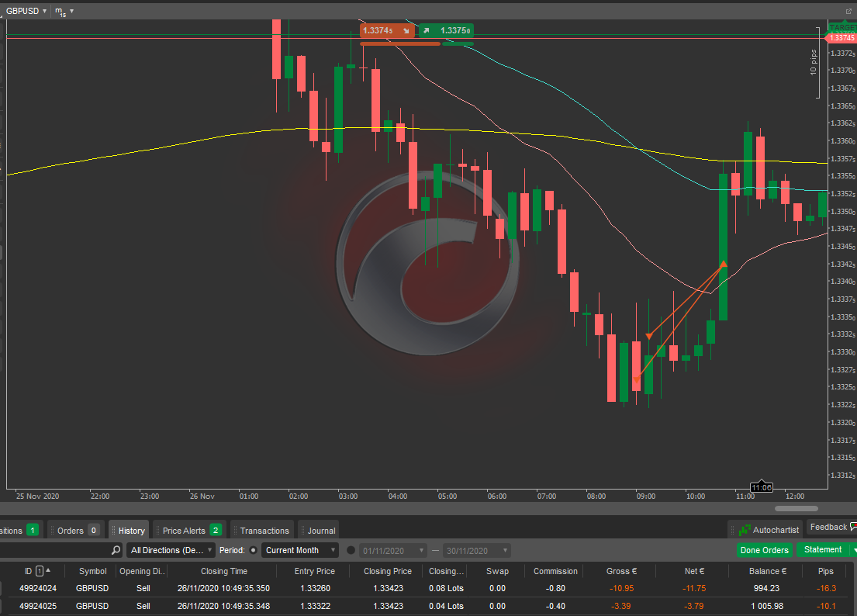
Task: Click the Autochartist chart icon
Action: [745, 530]
